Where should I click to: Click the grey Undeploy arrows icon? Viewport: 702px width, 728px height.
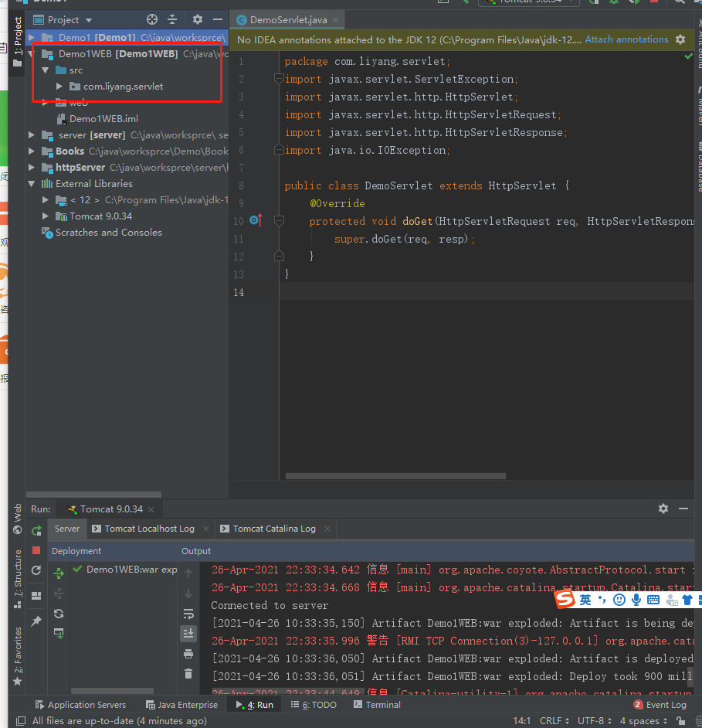tap(59, 594)
